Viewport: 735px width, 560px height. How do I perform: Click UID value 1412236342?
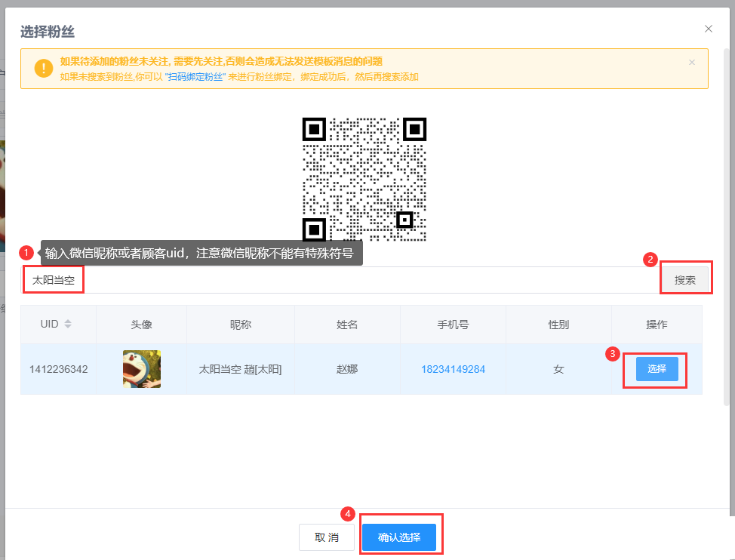pos(59,369)
